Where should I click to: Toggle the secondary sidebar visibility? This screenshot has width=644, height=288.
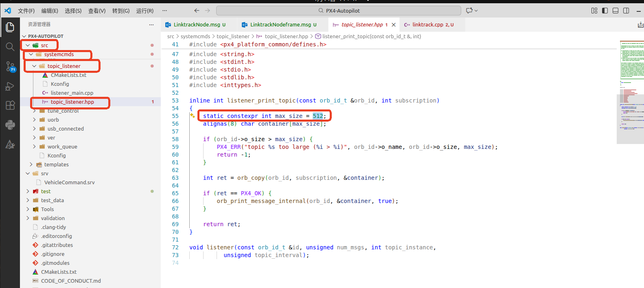[626, 11]
